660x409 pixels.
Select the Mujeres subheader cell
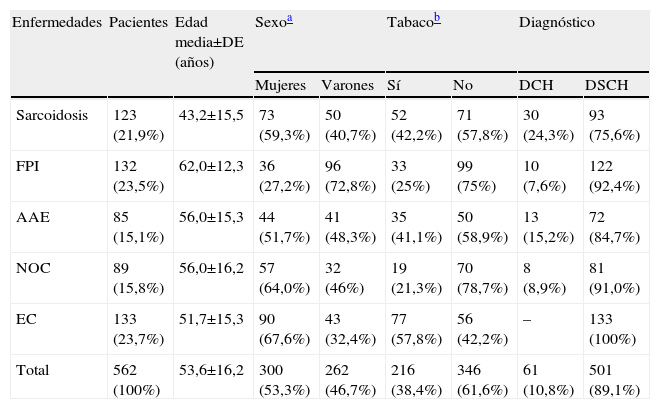pos(280,86)
